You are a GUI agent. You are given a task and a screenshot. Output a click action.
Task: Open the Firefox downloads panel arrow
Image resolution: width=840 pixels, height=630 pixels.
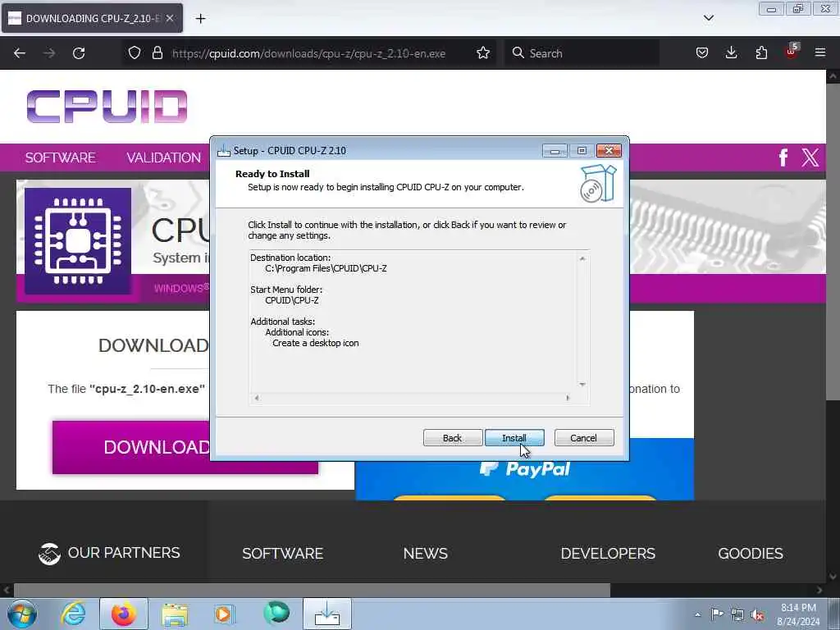click(731, 53)
